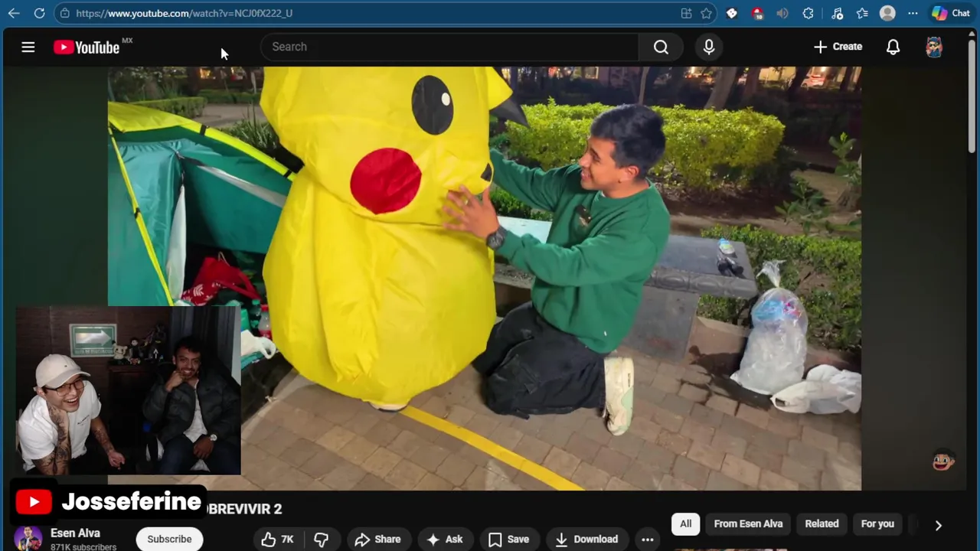
Task: Add page to favorites star
Action: coord(706,13)
